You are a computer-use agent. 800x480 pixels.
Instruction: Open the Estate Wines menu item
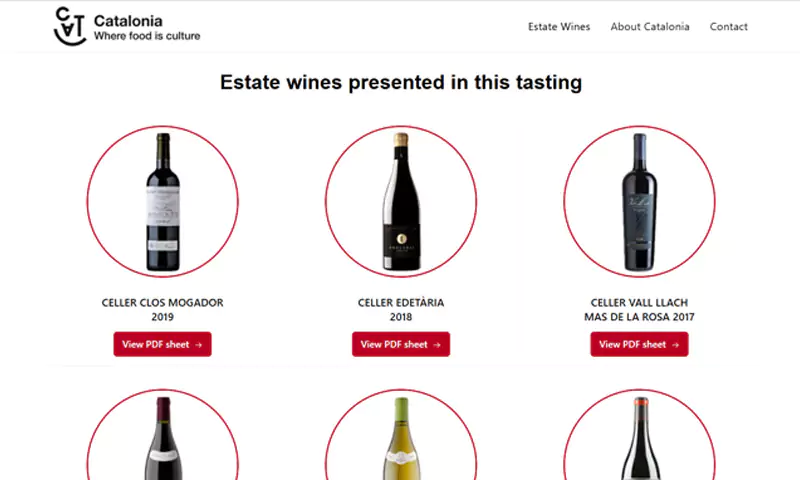tap(559, 27)
